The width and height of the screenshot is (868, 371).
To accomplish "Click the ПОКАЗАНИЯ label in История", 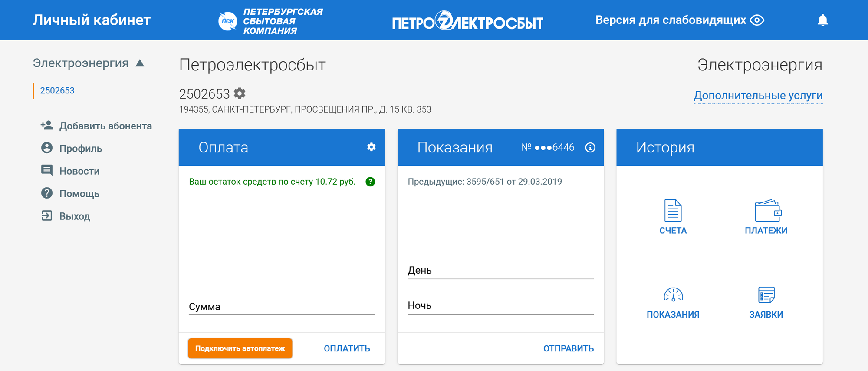I will [x=673, y=315].
